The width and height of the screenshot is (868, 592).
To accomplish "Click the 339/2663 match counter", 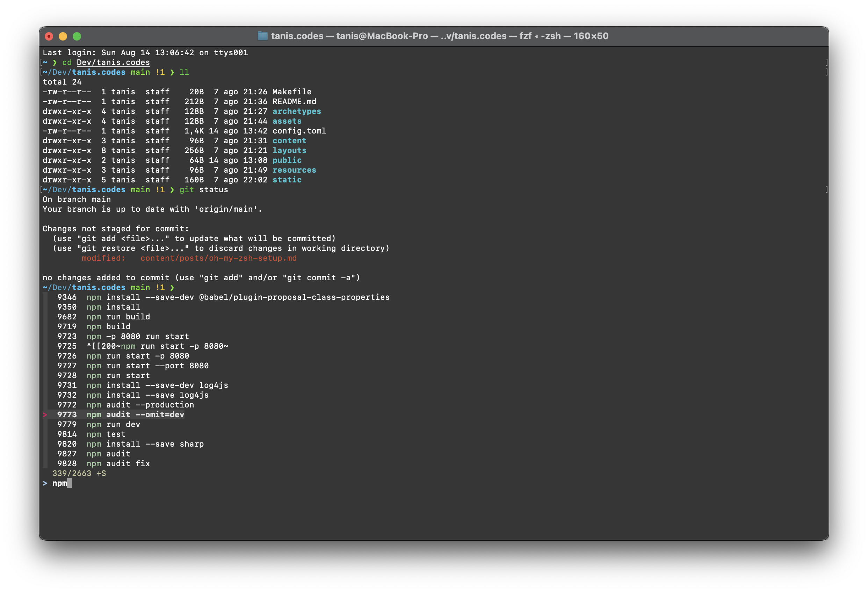I will pos(72,473).
